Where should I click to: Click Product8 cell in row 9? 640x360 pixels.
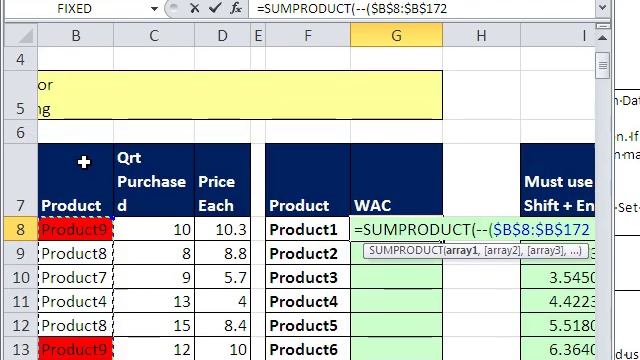(x=76, y=253)
